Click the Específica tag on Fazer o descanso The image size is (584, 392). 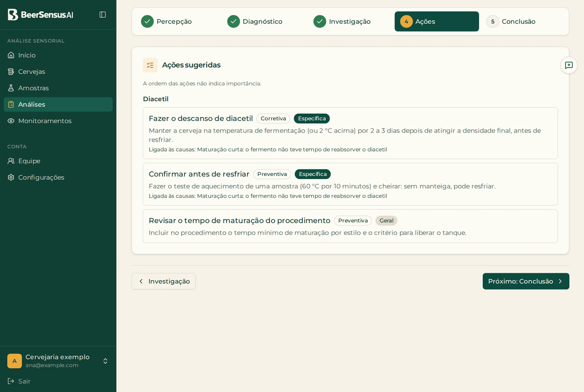(x=312, y=119)
